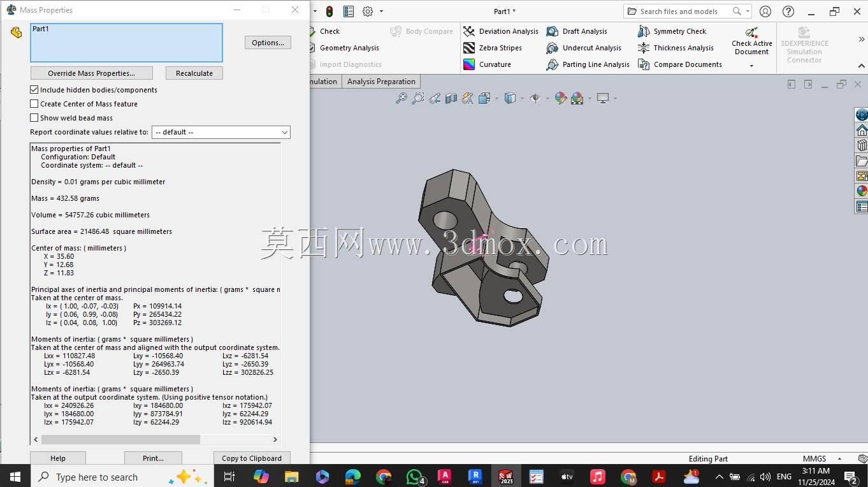
Task: Launch Draft Analysis
Action: (x=577, y=31)
